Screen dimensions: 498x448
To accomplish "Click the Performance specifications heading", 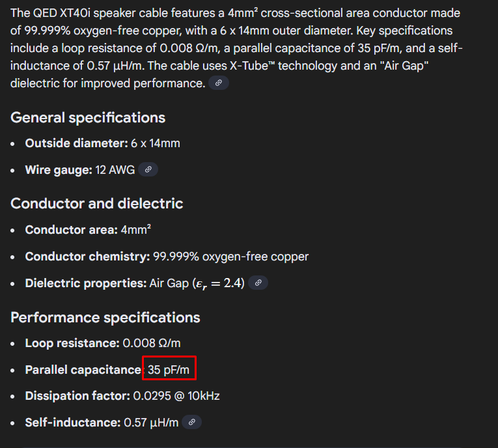I will [x=105, y=318].
